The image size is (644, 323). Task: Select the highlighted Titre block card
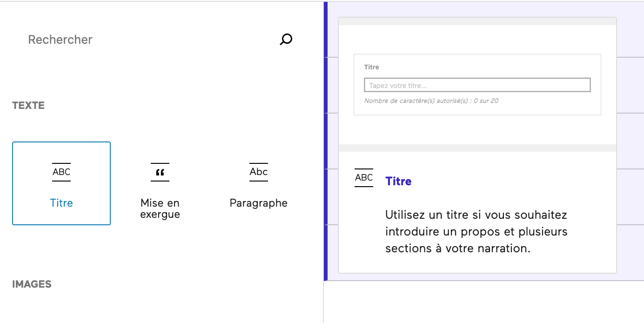click(x=61, y=183)
